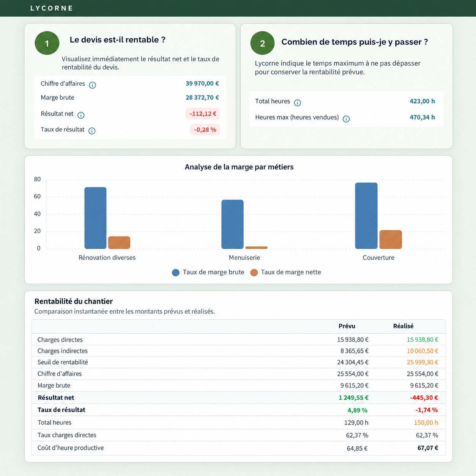Viewport: 476px width, 476px height.
Task: Click the orange bar for Couverture
Action: [x=391, y=240]
